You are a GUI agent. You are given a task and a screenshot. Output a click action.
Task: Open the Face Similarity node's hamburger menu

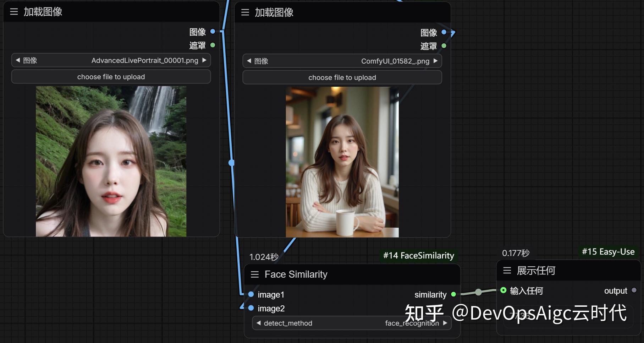(255, 274)
